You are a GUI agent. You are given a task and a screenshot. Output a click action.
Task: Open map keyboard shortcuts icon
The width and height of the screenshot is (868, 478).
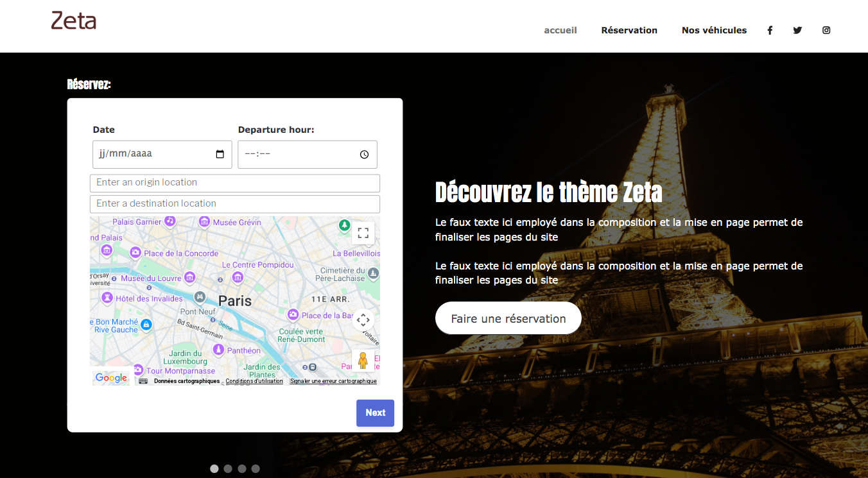[x=143, y=381]
